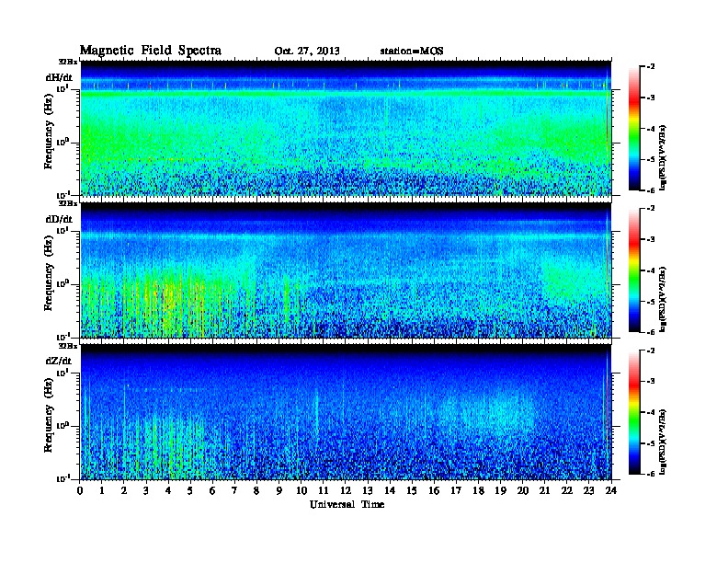728x563 pixels.
Task: Click the "-2" tick on dZ/dt color bar
Action: coord(651,350)
